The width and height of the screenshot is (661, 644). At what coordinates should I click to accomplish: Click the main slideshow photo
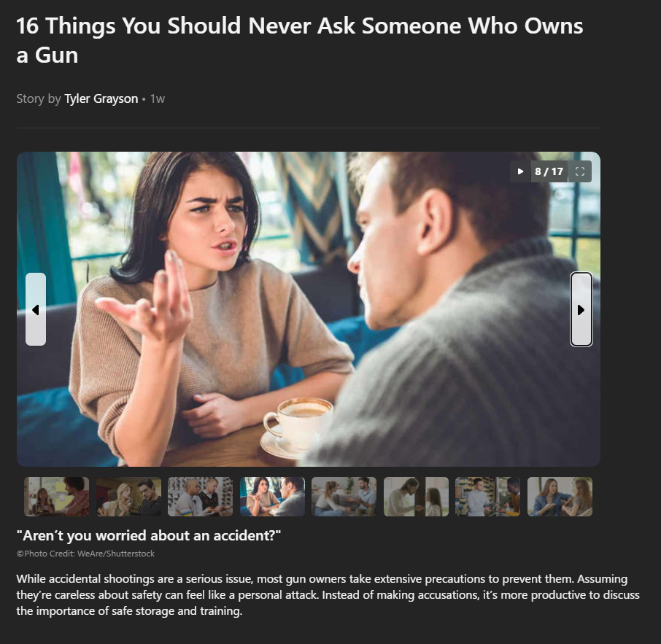[308, 309]
